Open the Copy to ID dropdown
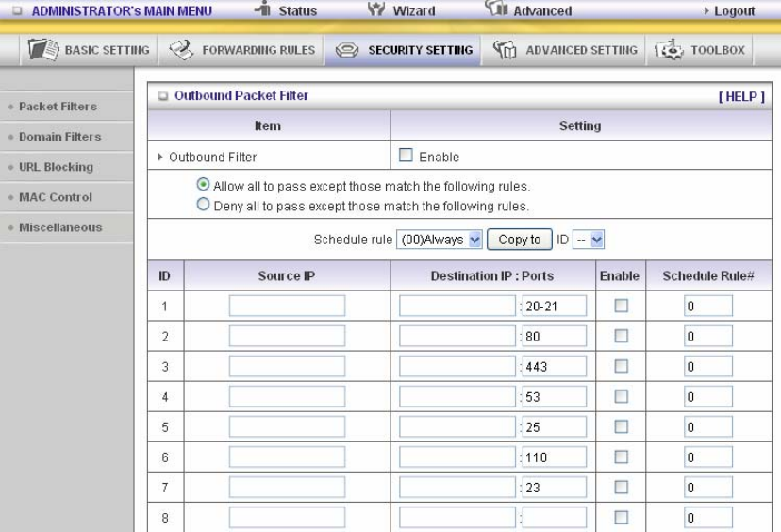The height and width of the screenshot is (532, 781). point(589,240)
